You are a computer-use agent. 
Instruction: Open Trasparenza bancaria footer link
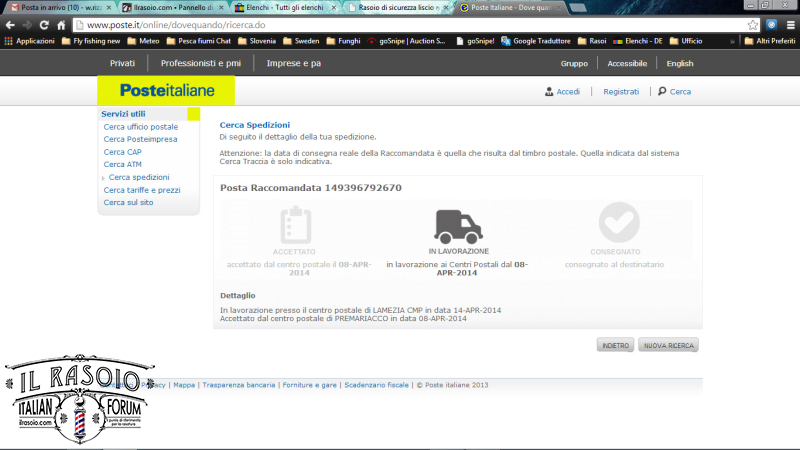point(239,385)
